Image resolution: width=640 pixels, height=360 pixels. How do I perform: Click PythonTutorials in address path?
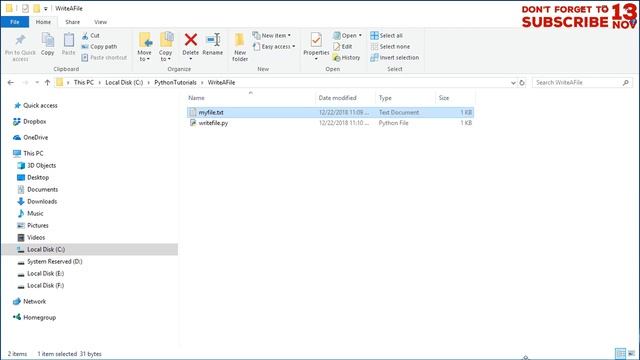tap(176, 82)
